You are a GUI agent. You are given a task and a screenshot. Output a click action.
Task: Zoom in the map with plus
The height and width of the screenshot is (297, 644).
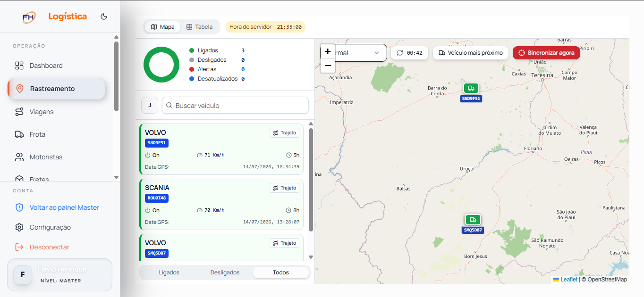tap(328, 51)
